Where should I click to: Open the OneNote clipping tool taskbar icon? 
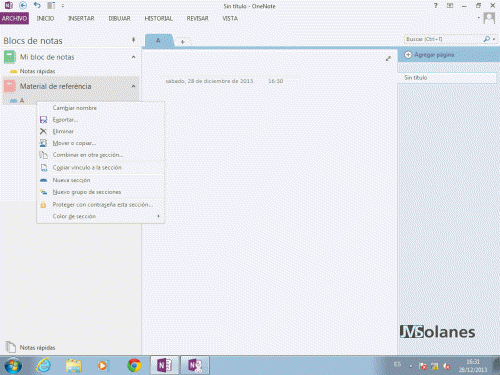[x=195, y=365]
